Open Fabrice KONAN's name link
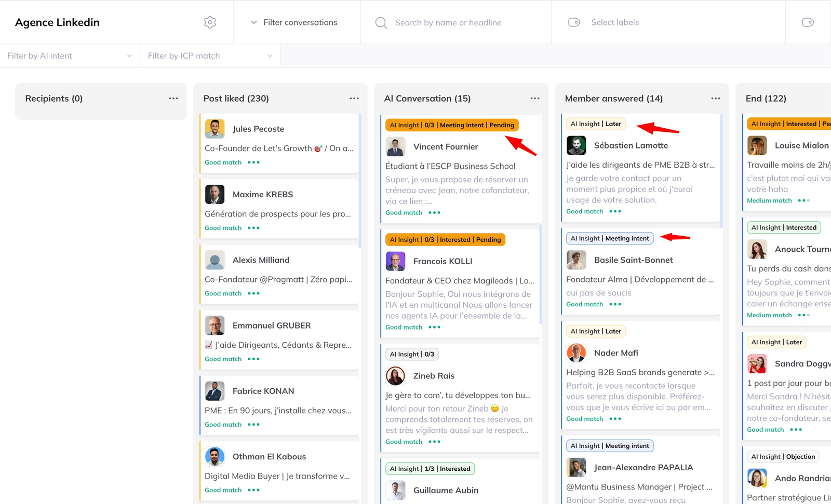 pyautogui.click(x=263, y=391)
